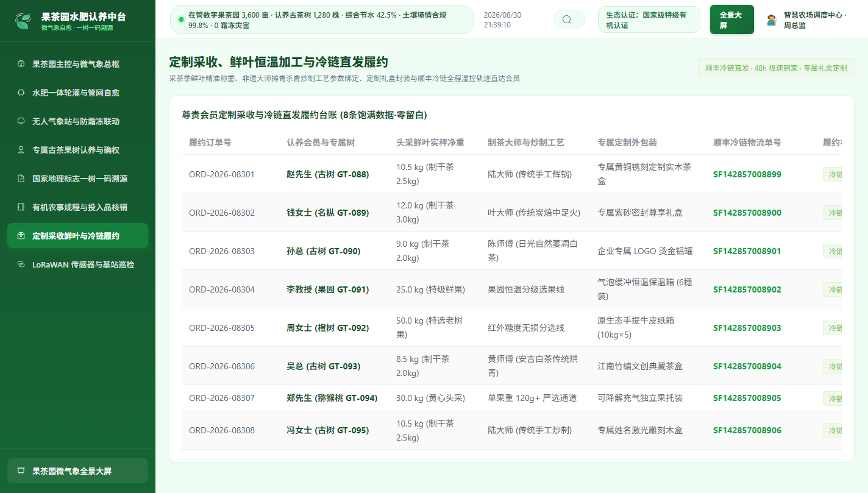Viewport: 868px width, 493px height.
Task: Click member 孙总 (古树 GT-090)
Action: click(x=323, y=251)
